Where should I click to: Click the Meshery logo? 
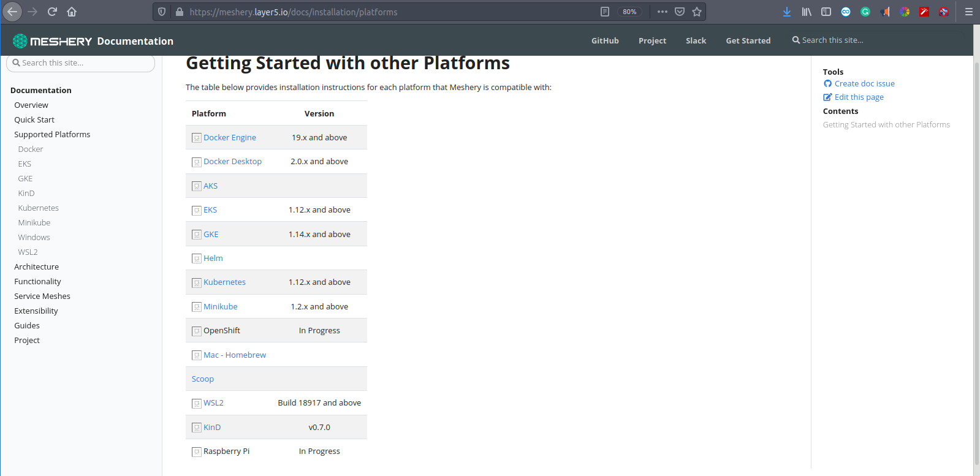(x=52, y=41)
